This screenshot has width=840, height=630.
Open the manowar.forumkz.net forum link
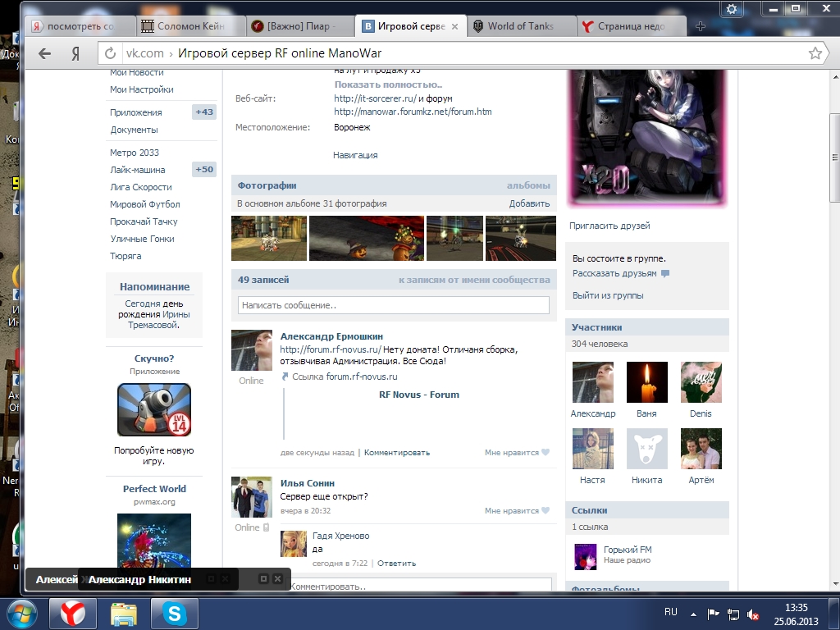click(413, 112)
